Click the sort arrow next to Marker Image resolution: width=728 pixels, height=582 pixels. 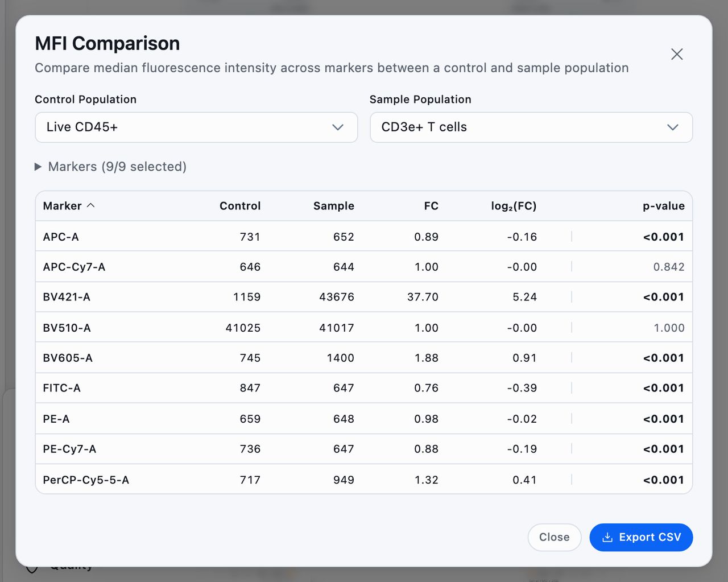pyautogui.click(x=90, y=205)
